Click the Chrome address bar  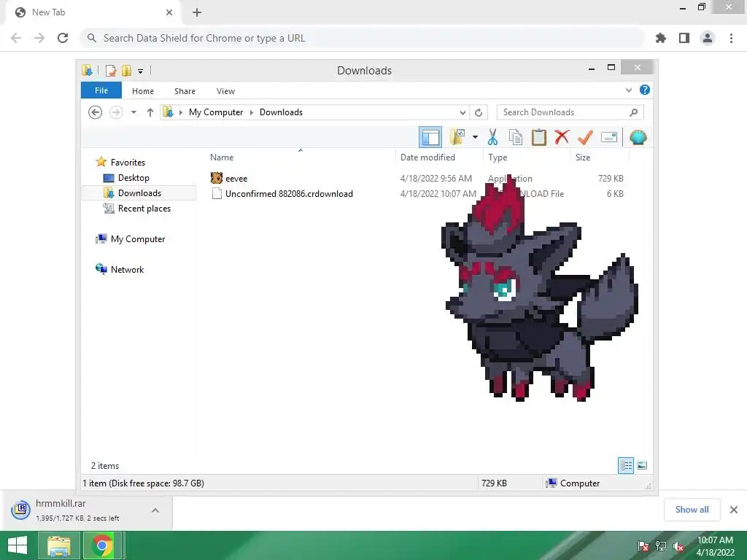point(362,38)
